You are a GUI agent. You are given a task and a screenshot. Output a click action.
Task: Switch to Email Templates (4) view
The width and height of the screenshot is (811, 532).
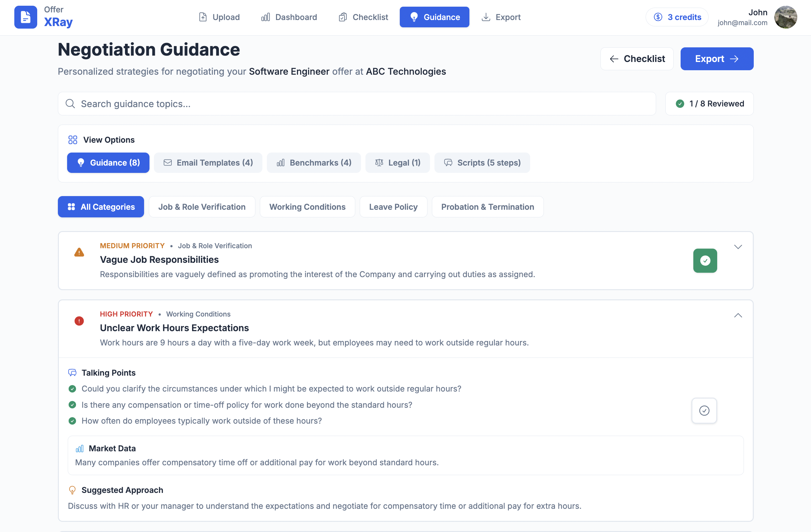[208, 163]
